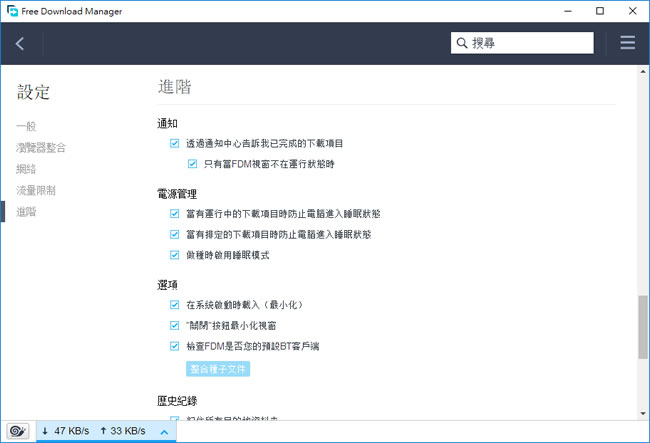Image resolution: width=650 pixels, height=443 pixels.
Task: Click upload speed 33 KB/s indicator
Action: coord(123,431)
